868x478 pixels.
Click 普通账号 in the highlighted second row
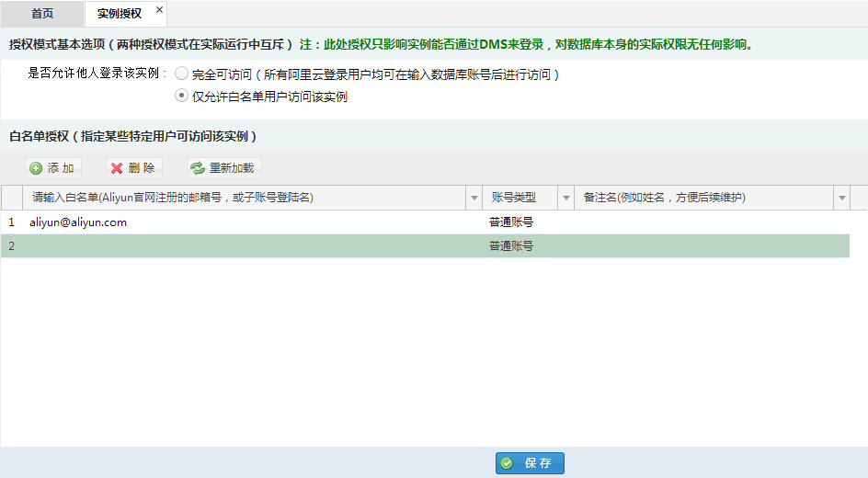click(x=511, y=246)
